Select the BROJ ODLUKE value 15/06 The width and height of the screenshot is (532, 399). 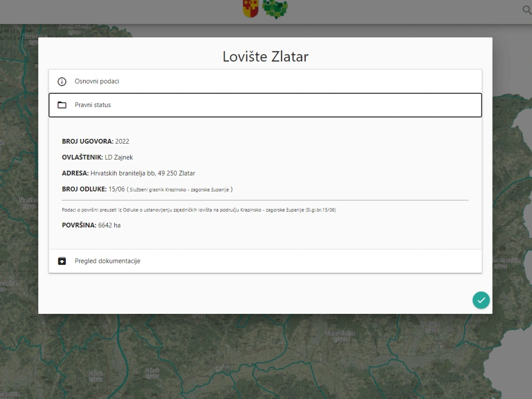(x=117, y=189)
